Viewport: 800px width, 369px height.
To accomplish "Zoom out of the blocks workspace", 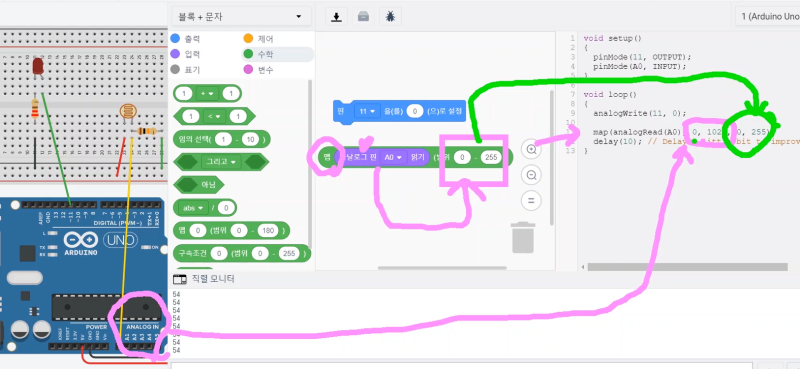I will (531, 175).
